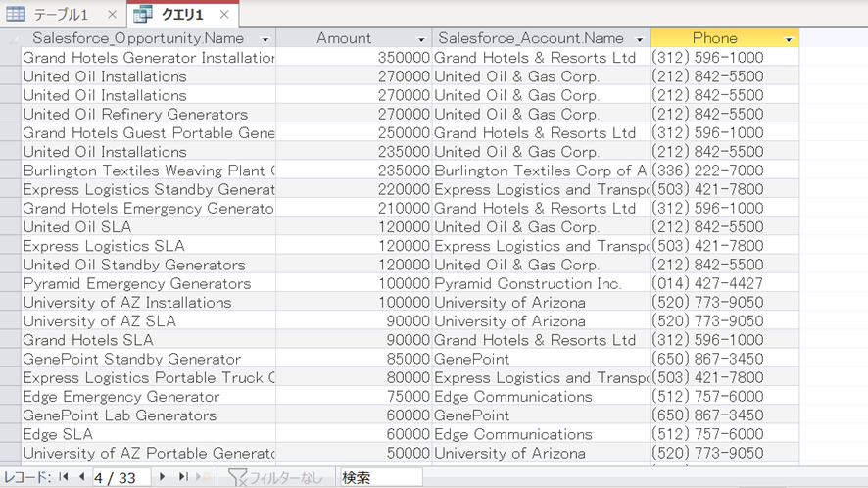868x488 pixels.
Task: Click phone cell (336) 222-7000
Action: (725, 171)
